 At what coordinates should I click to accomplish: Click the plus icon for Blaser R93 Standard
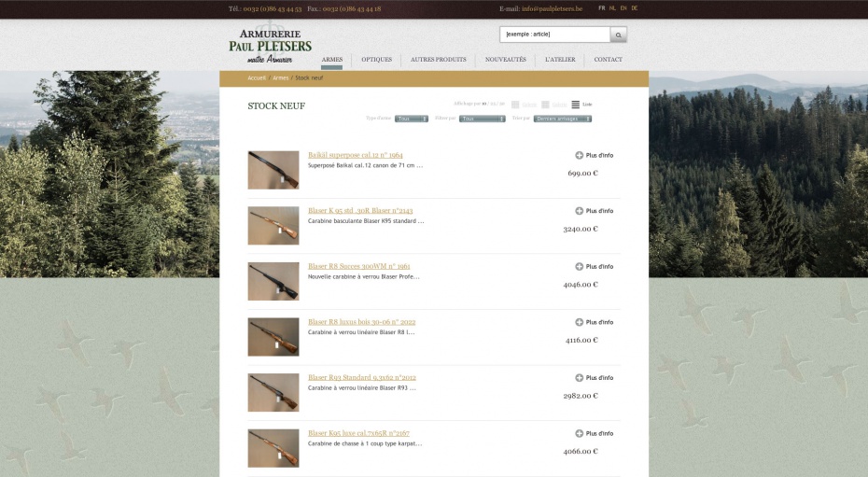click(579, 378)
